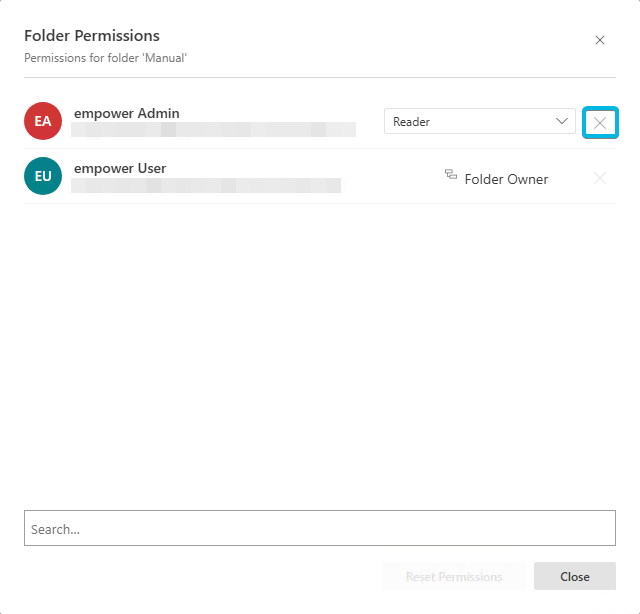This screenshot has height=614, width=640.
Task: Click the "Permissions for folder 'Manual'" subtitle
Action: (x=105, y=58)
